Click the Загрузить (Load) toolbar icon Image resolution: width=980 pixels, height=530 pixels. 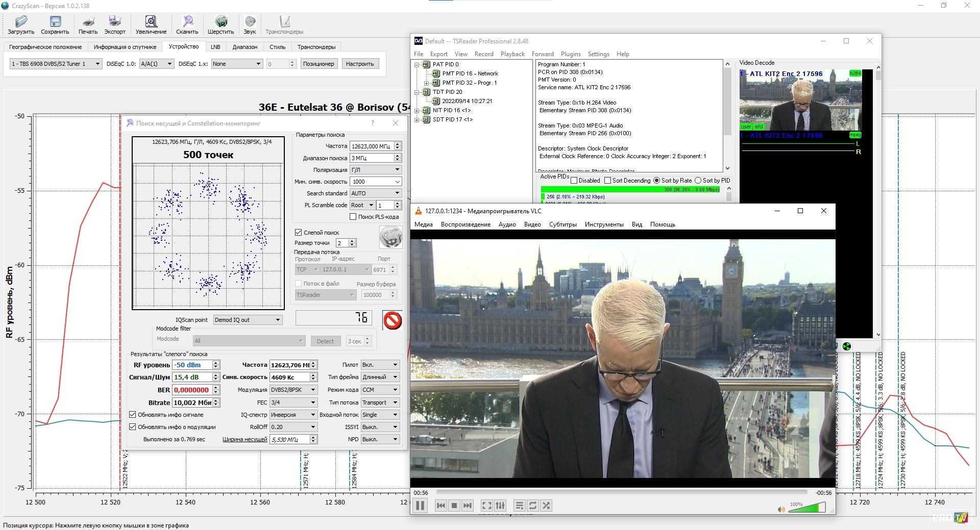pyautogui.click(x=21, y=22)
